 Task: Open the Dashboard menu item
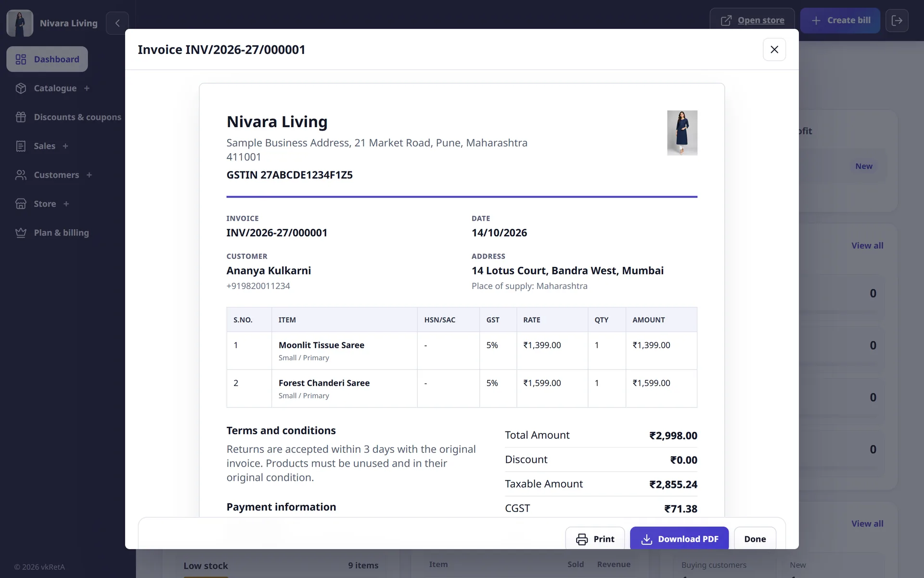(47, 59)
